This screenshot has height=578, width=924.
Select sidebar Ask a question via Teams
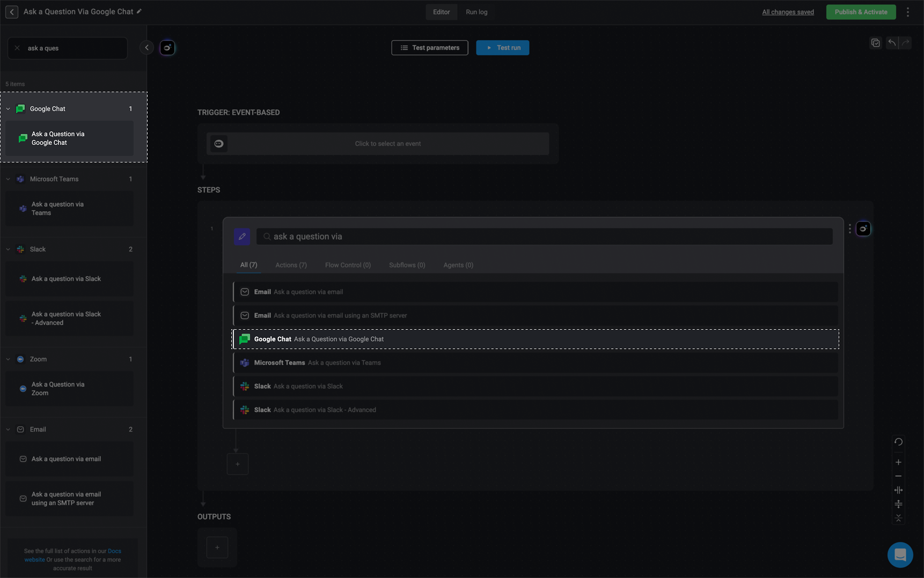[x=70, y=209]
